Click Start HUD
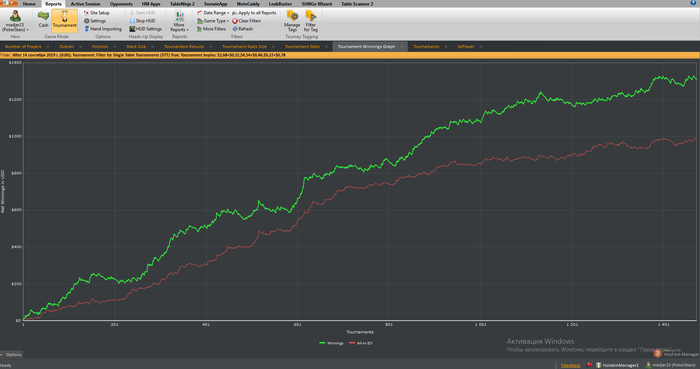Screen dimensions: 700x369 [x=142, y=13]
